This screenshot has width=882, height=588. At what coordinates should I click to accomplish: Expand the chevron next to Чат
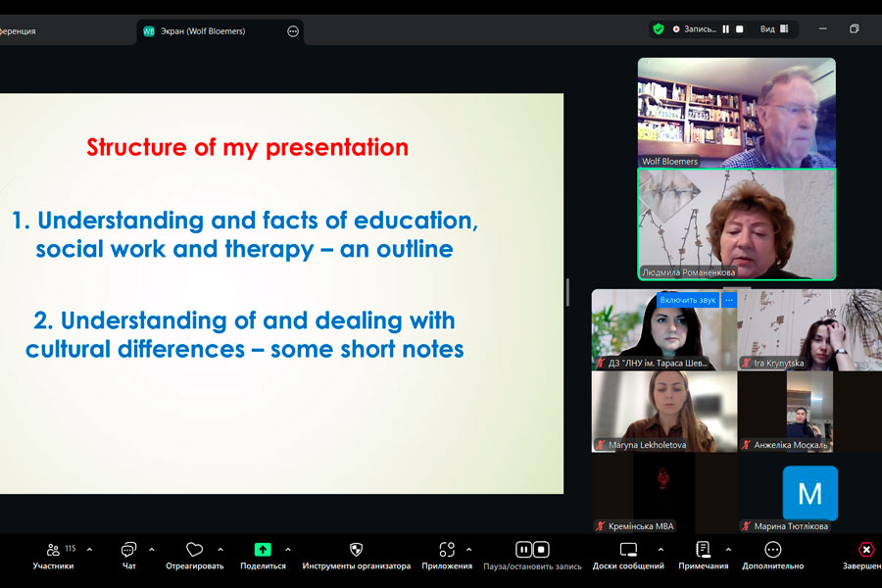pyautogui.click(x=152, y=550)
